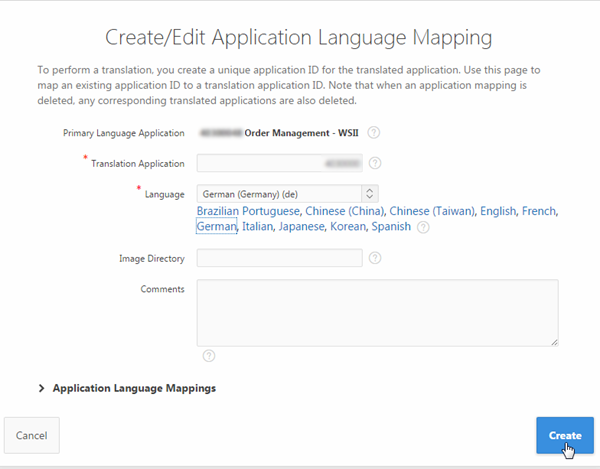The image size is (600, 469).
Task: Open help for the language quick-pick links
Action: click(424, 228)
